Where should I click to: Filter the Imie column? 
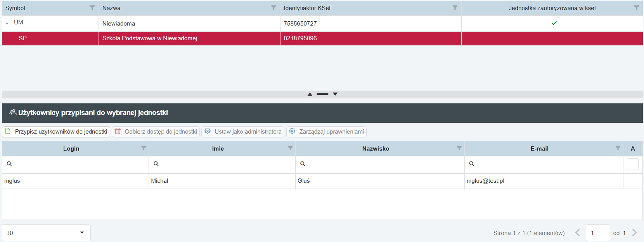[290, 148]
